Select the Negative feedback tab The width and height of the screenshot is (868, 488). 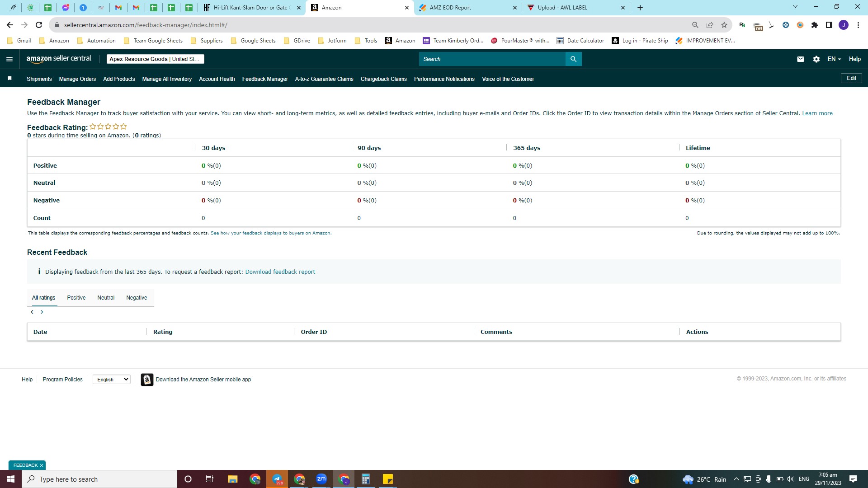point(137,298)
